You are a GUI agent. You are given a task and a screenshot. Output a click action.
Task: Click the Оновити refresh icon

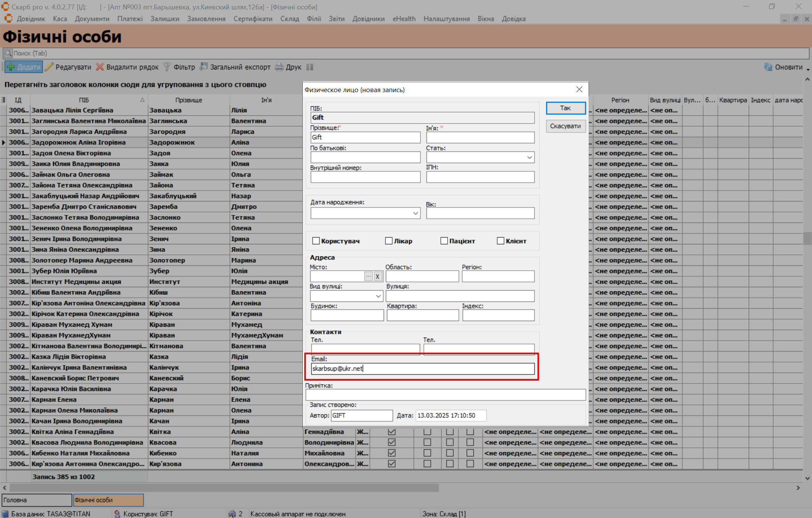click(x=768, y=67)
